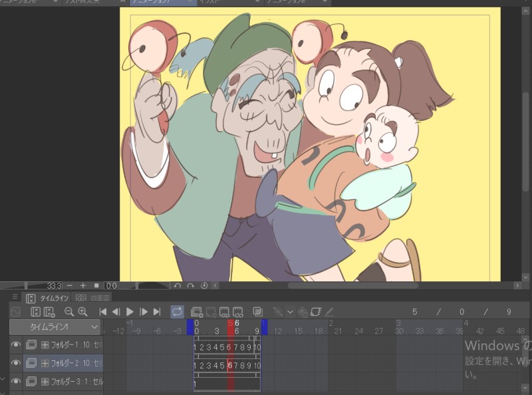Click the square fit-to-screen button by zoom

[96, 286]
